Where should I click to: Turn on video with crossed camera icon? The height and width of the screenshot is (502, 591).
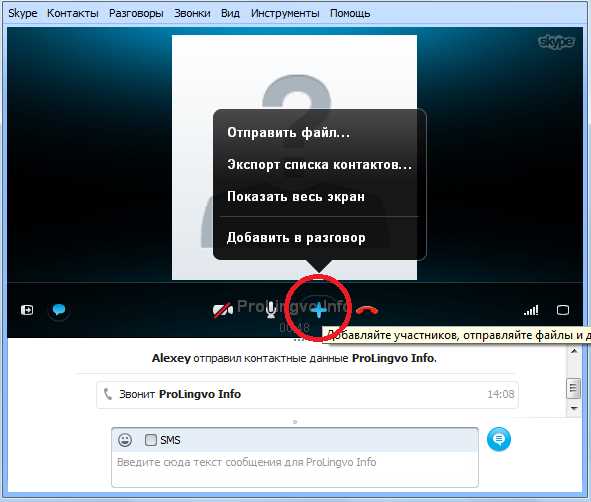tap(222, 310)
